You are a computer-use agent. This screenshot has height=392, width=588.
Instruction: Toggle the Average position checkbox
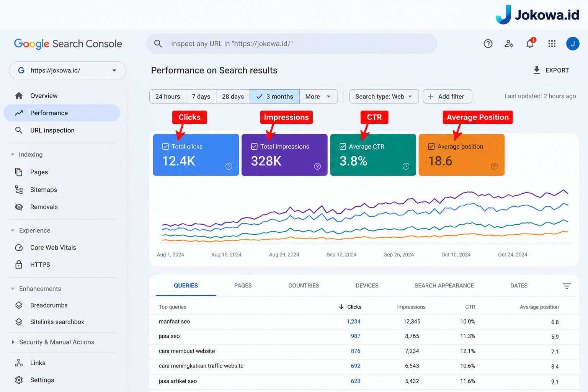pyautogui.click(x=431, y=146)
